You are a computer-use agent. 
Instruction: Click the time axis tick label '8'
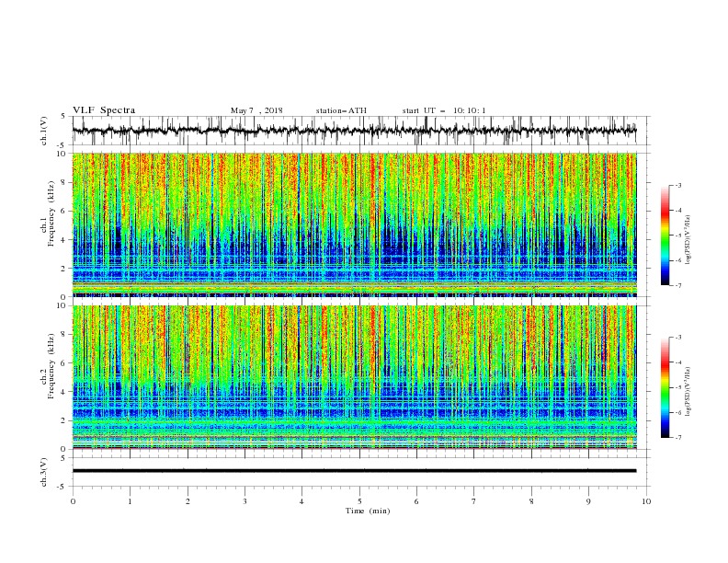click(531, 501)
